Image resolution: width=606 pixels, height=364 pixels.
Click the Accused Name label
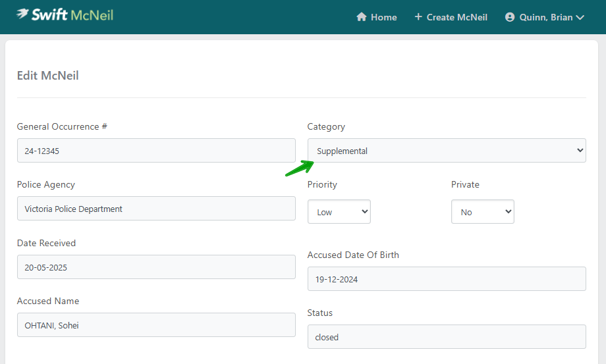point(48,301)
